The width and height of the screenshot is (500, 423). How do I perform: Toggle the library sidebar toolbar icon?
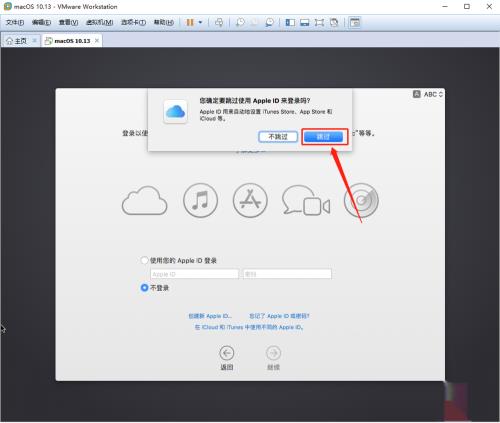pos(290,22)
